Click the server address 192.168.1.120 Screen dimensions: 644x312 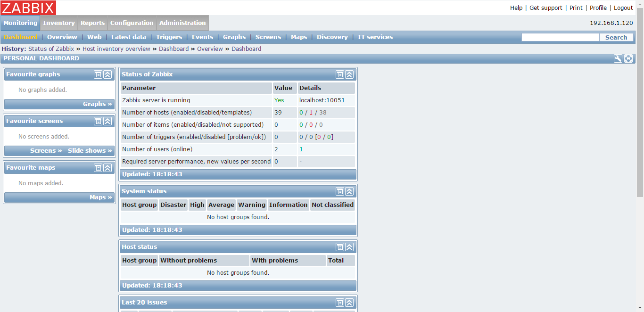pos(611,23)
